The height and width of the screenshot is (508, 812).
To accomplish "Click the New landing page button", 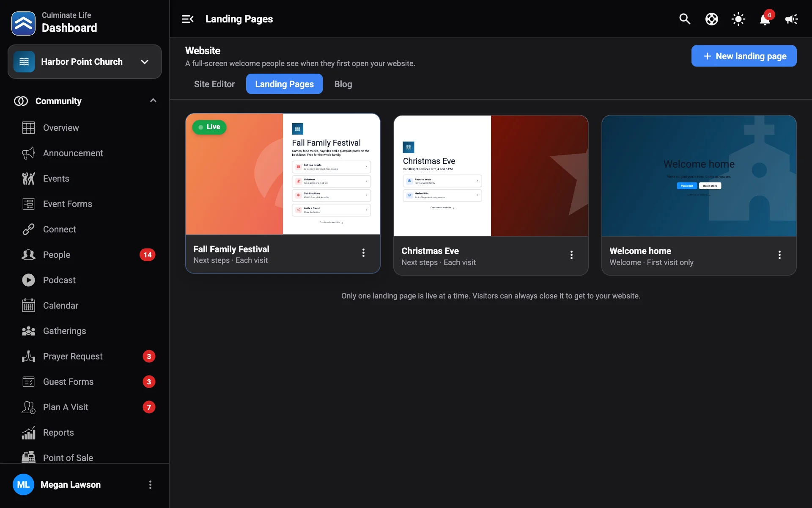I will [x=744, y=56].
